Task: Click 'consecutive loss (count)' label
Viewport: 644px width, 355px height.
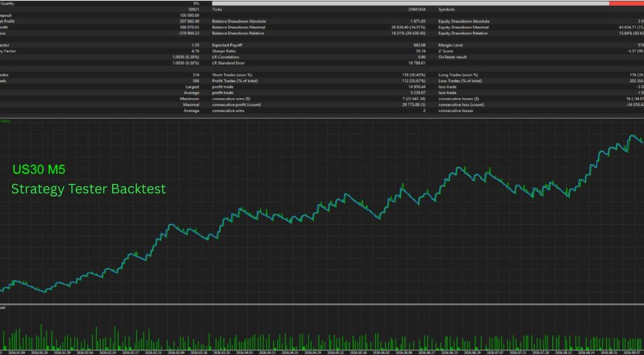Action: [x=462, y=105]
